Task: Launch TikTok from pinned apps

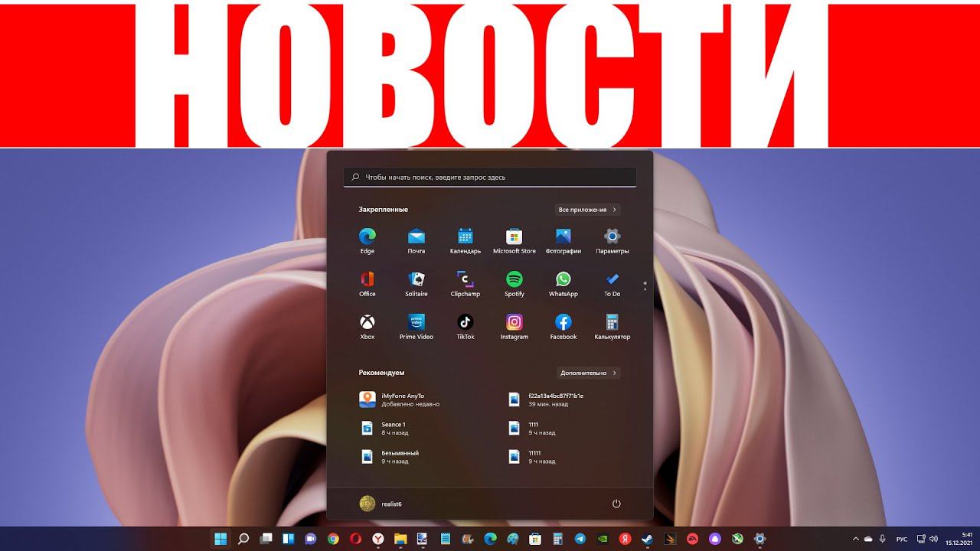Action: pos(465,326)
